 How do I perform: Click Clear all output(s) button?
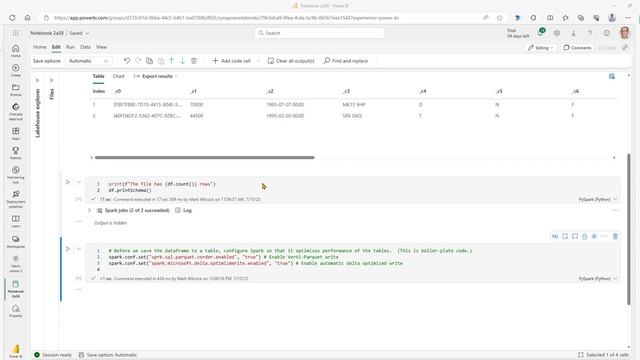coord(291,61)
